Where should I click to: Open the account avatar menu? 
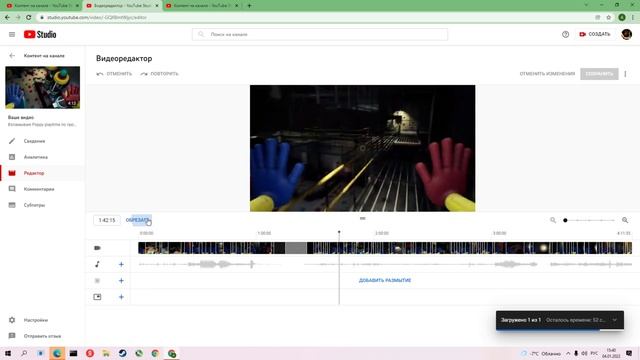point(626,34)
